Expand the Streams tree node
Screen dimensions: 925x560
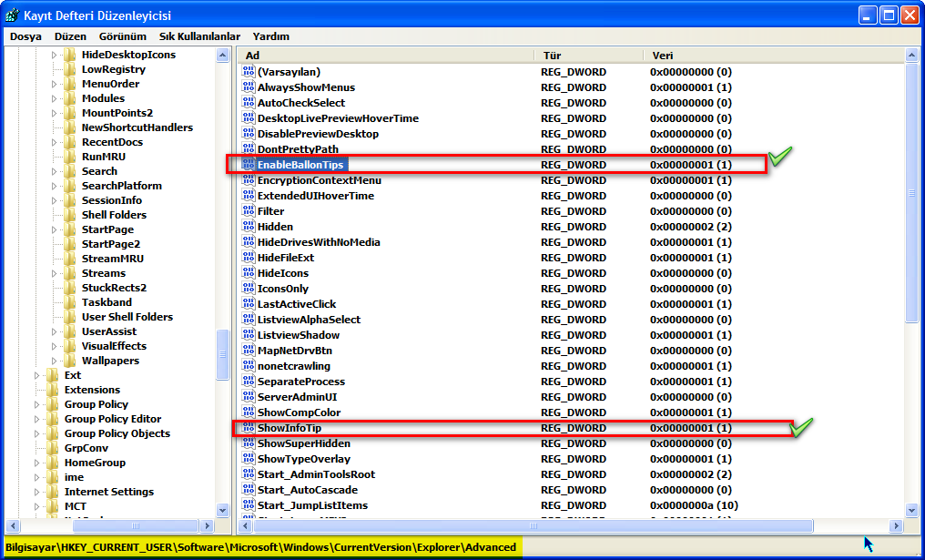pos(55,273)
